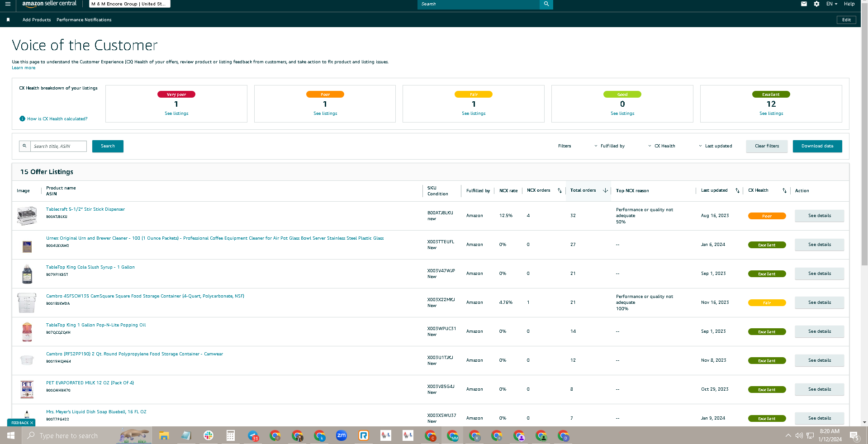Click the teal Search button
Viewport: 868px width, 444px height.
[x=108, y=146]
